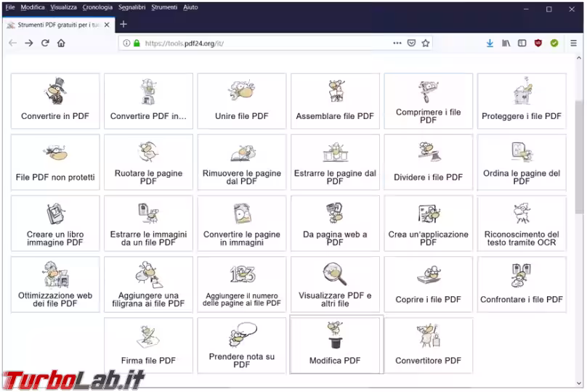Choose Rimuovere le pagine dal PDF

(x=241, y=163)
